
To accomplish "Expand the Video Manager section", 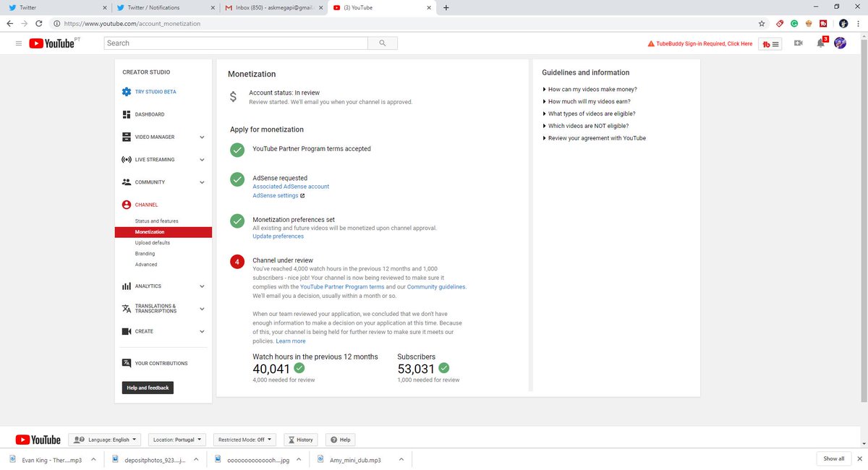I will 202,137.
